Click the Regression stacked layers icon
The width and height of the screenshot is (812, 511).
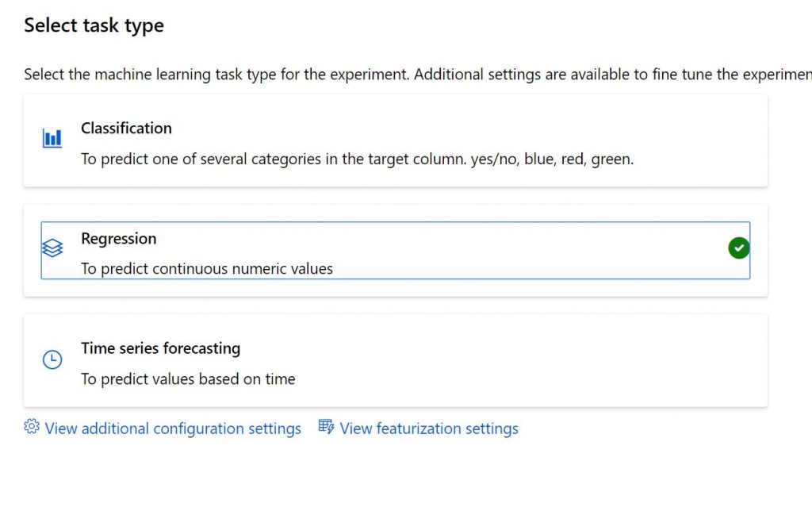click(x=52, y=249)
